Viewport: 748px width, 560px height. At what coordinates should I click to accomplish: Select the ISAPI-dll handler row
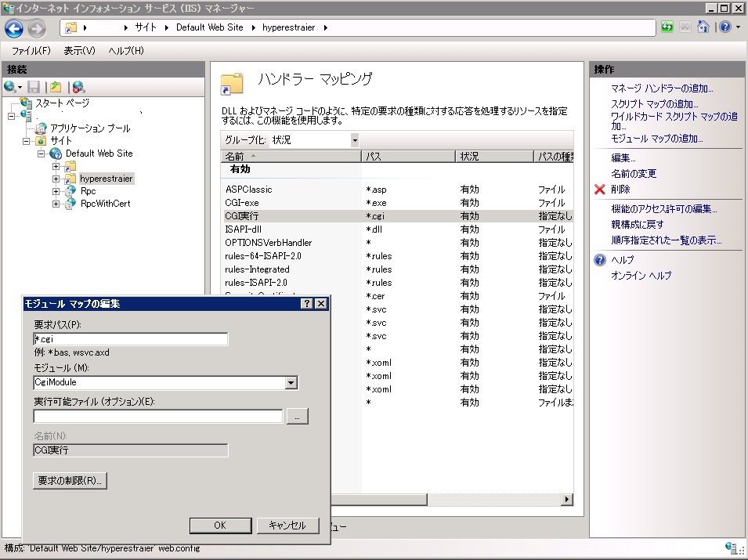click(397, 229)
